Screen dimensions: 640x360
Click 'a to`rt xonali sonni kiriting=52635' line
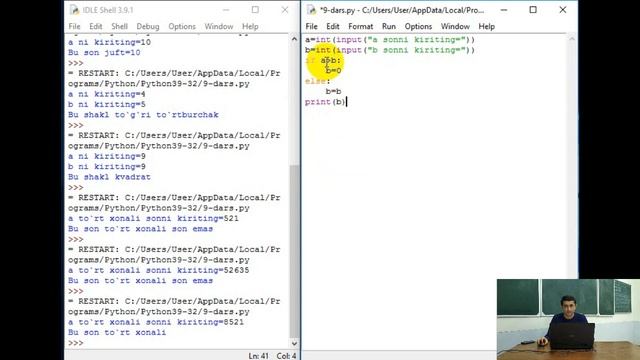158,270
